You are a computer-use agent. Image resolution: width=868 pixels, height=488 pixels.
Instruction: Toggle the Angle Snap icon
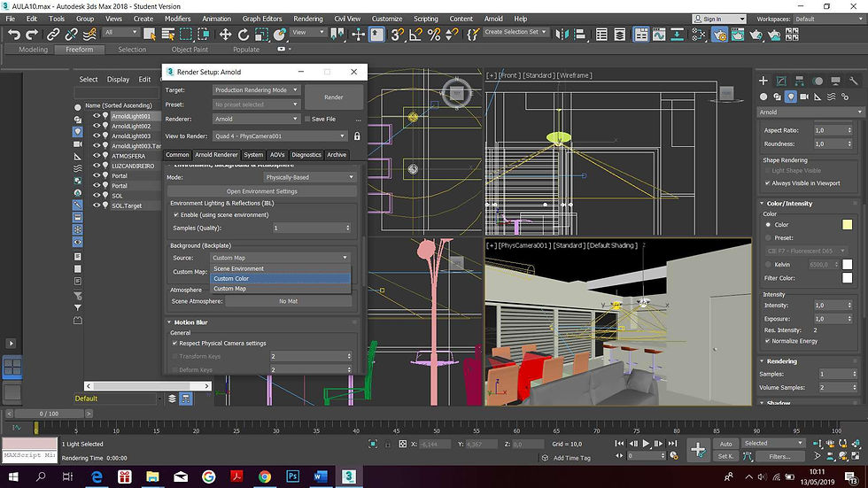pyautogui.click(x=415, y=35)
